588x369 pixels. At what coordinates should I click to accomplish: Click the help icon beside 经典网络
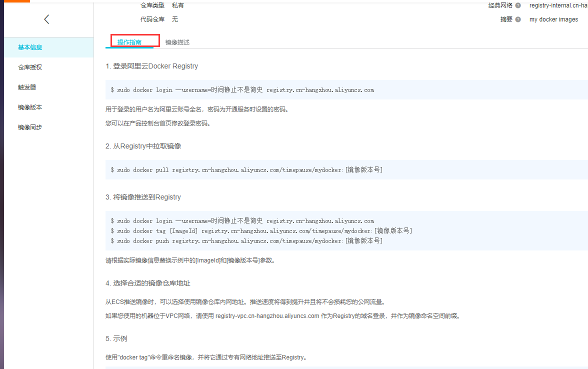point(518,5)
